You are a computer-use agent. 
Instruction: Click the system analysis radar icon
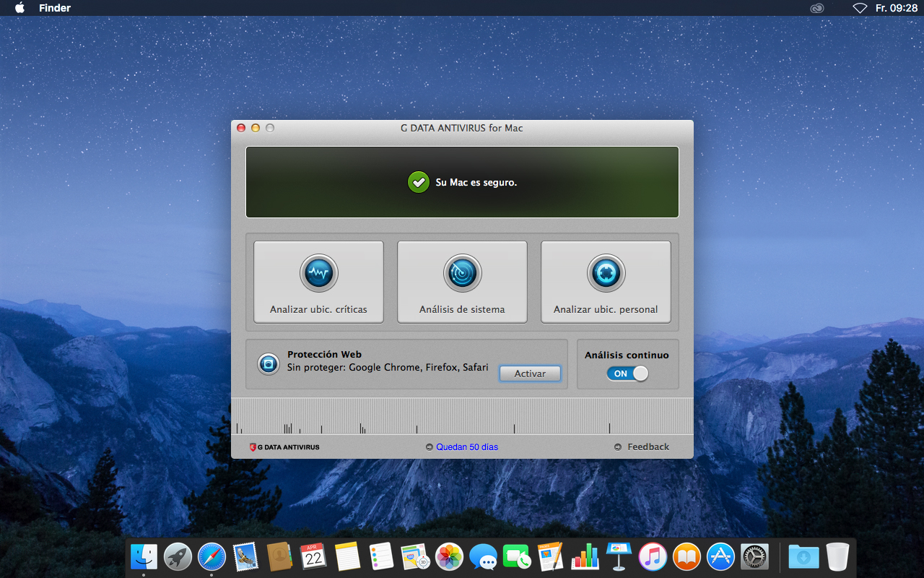[462, 273]
